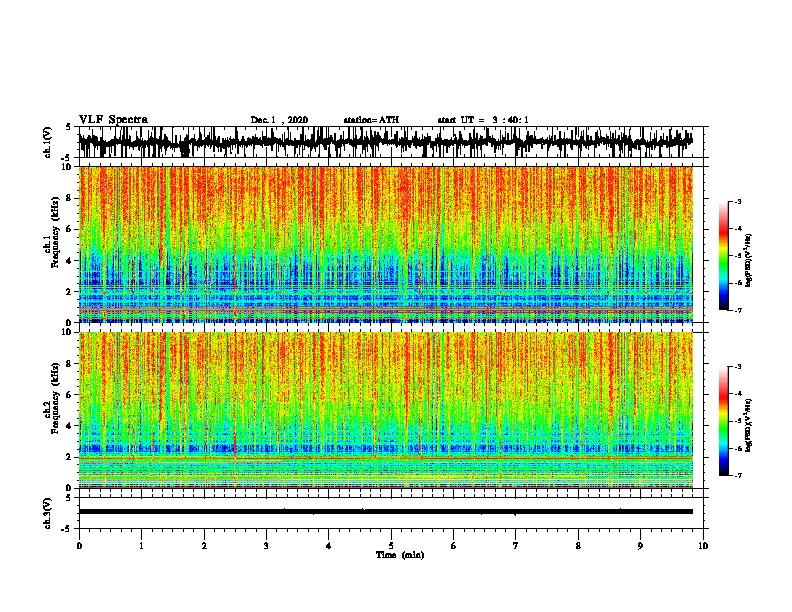Image resolution: width=792 pixels, height=612 pixels.
Task: Click inside the ch.1 spectrogram panel
Action: [386, 244]
